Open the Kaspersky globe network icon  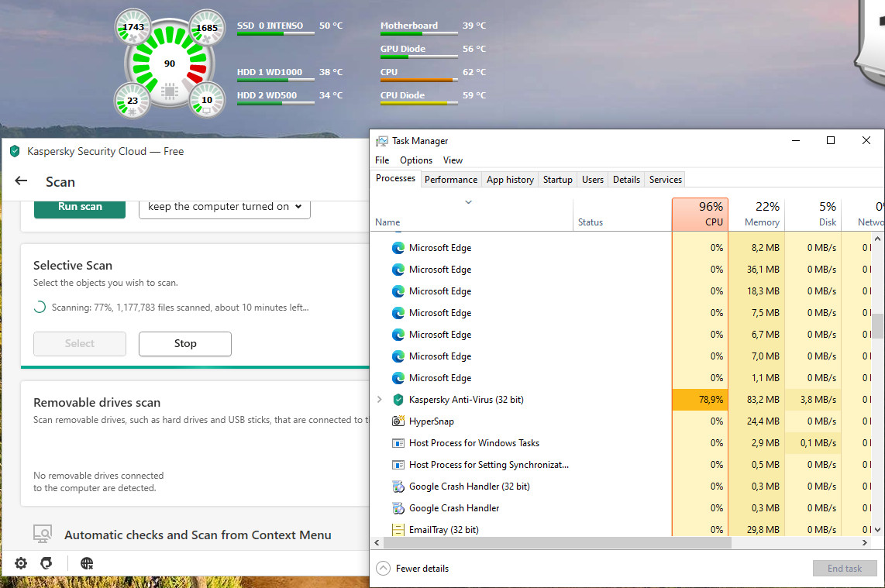pos(86,563)
